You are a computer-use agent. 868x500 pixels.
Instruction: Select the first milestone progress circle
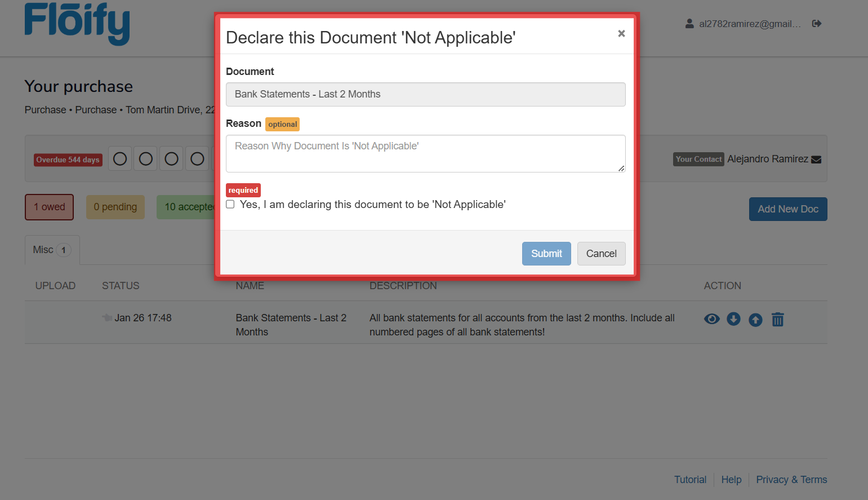(119, 158)
